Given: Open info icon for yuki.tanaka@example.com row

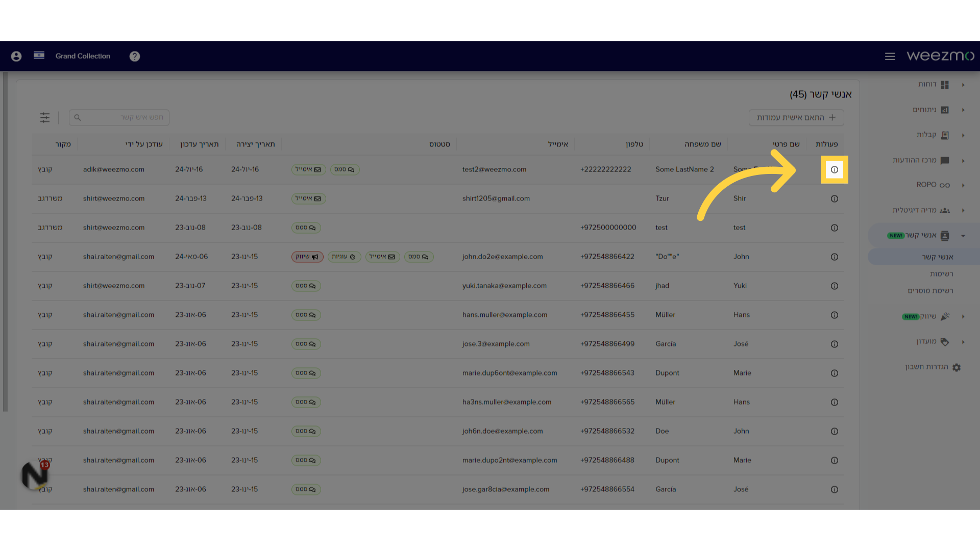Looking at the screenshot, I should pos(835,286).
